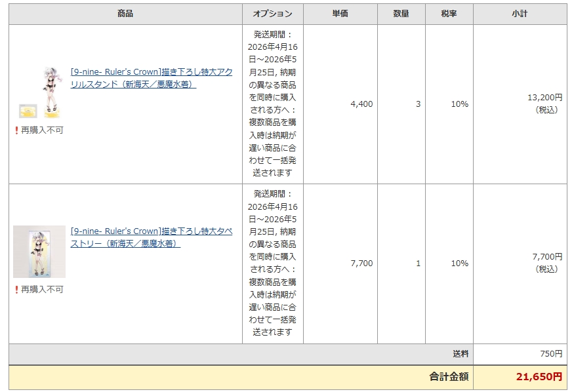Select the 数量 column header
Viewport: 574px width, 392px height.
click(x=401, y=14)
